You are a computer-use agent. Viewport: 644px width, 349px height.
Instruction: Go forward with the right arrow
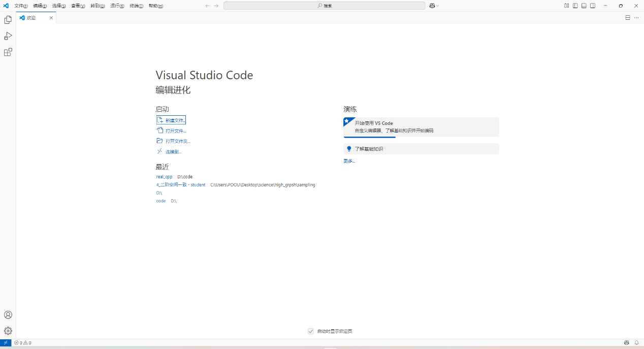pyautogui.click(x=216, y=6)
